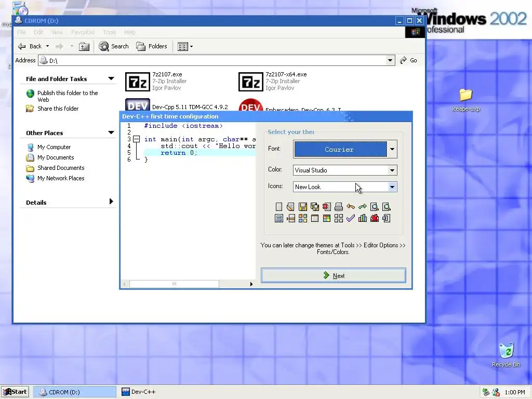This screenshot has width=532, height=399.
Task: Click the Open file icon in the icon preview
Action: 291,207
